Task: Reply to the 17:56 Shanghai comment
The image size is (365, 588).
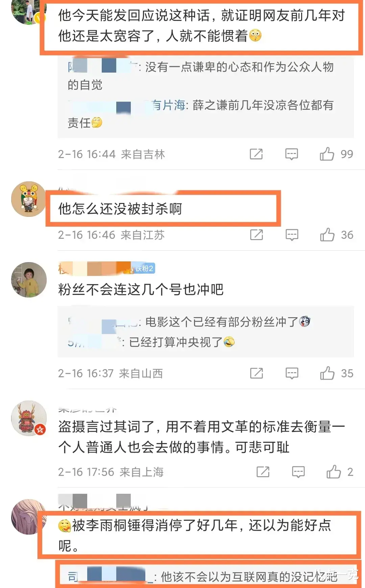Action: click(298, 472)
